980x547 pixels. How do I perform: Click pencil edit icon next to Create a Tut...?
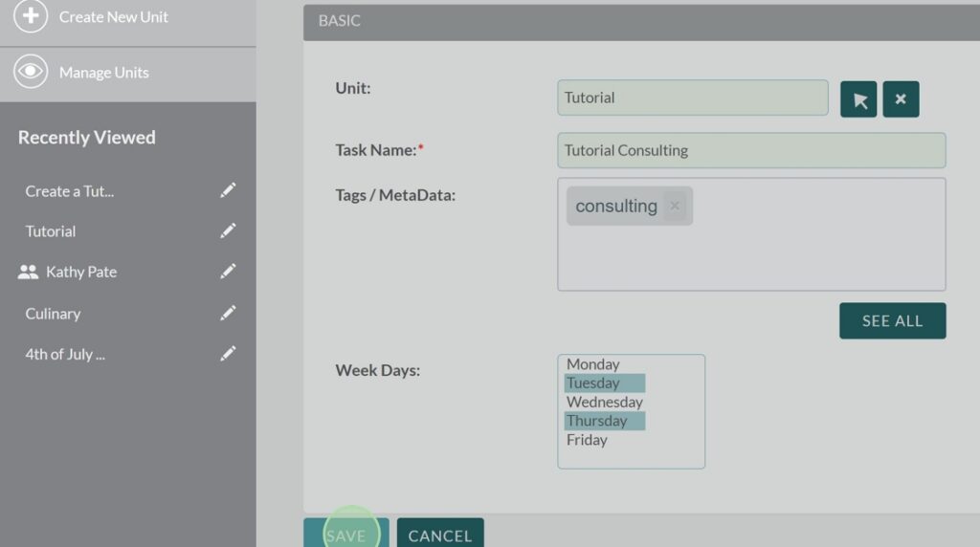(x=228, y=191)
